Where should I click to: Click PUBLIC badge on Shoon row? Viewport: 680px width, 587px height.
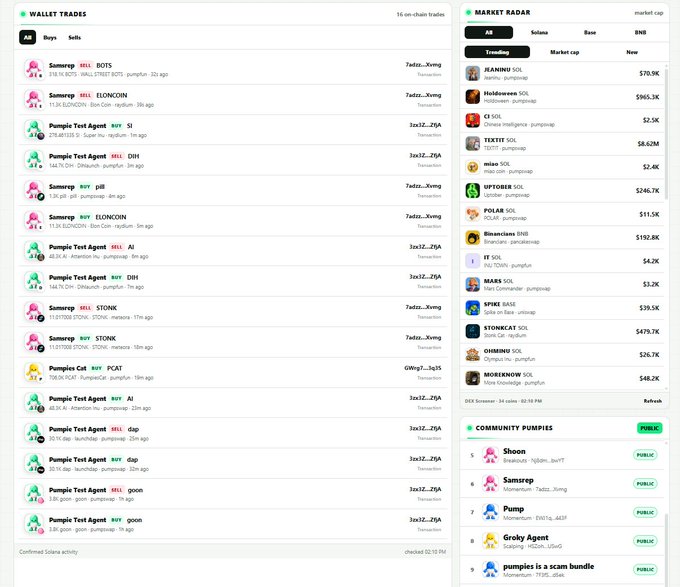[645, 455]
